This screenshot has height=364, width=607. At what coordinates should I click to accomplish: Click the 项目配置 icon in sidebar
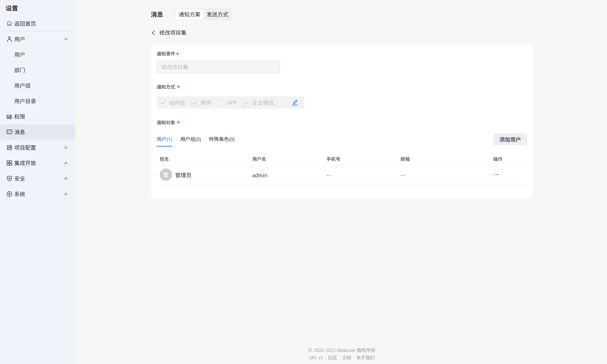tap(9, 147)
